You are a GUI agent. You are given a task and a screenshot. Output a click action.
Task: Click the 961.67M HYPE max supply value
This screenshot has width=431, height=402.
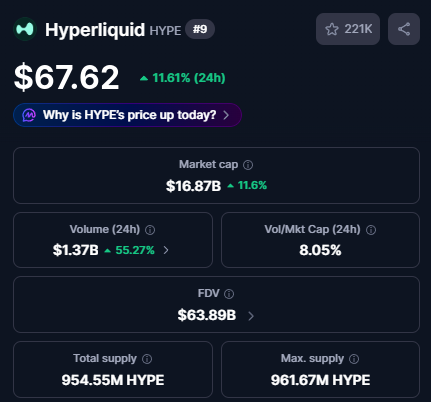(320, 380)
